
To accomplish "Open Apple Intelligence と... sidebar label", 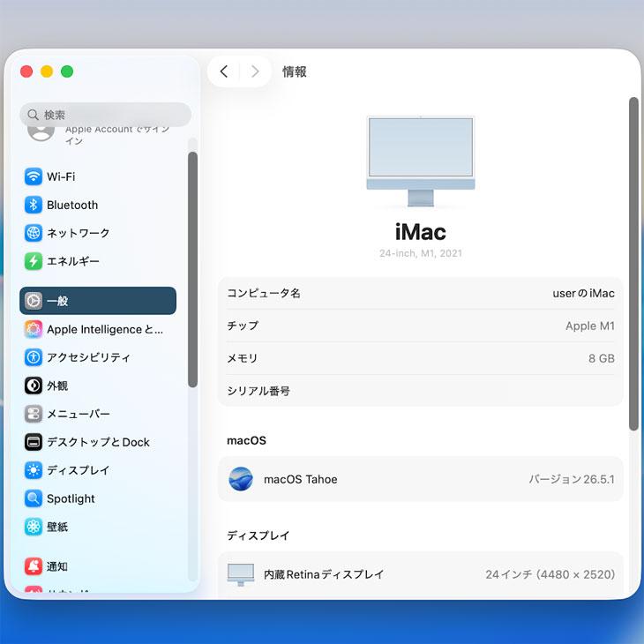I will point(105,329).
